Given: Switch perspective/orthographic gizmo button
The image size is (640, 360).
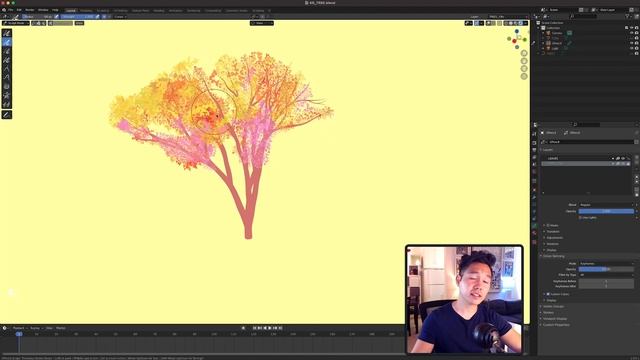Looking at the screenshot, I should point(524,76).
